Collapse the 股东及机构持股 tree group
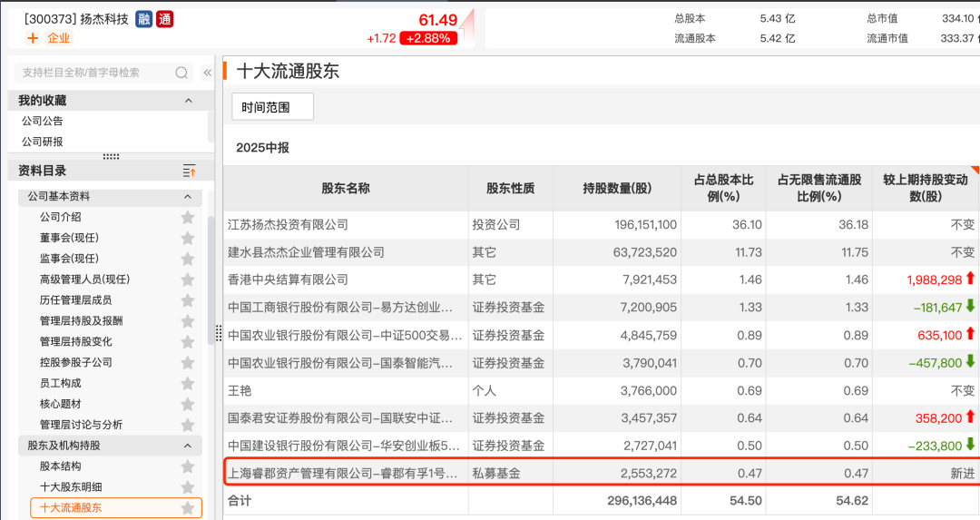This screenshot has width=980, height=520. [188, 446]
